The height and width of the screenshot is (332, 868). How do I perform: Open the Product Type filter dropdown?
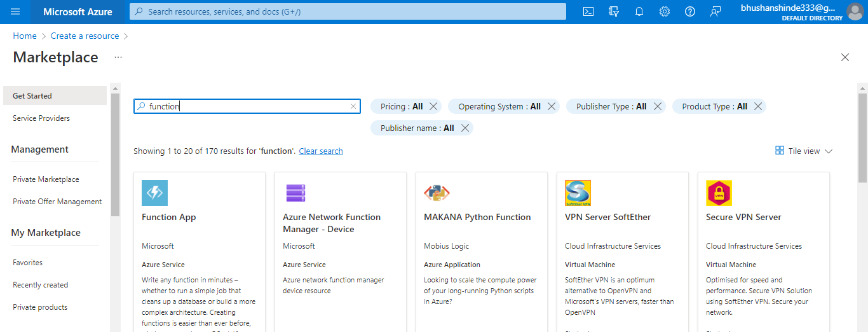coord(714,107)
